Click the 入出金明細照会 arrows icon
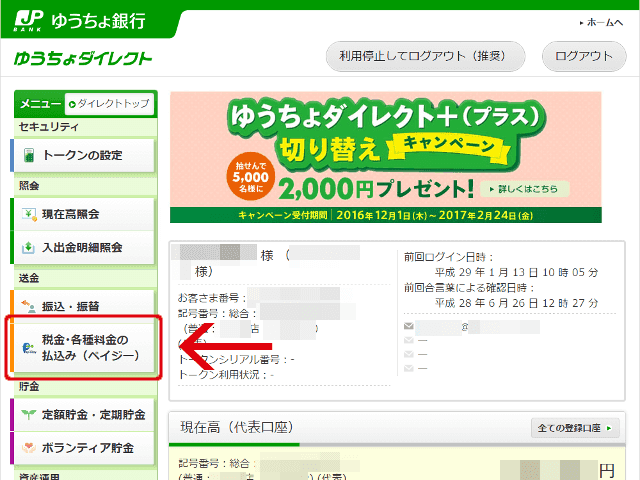This screenshot has width=640, height=480. coord(28,247)
